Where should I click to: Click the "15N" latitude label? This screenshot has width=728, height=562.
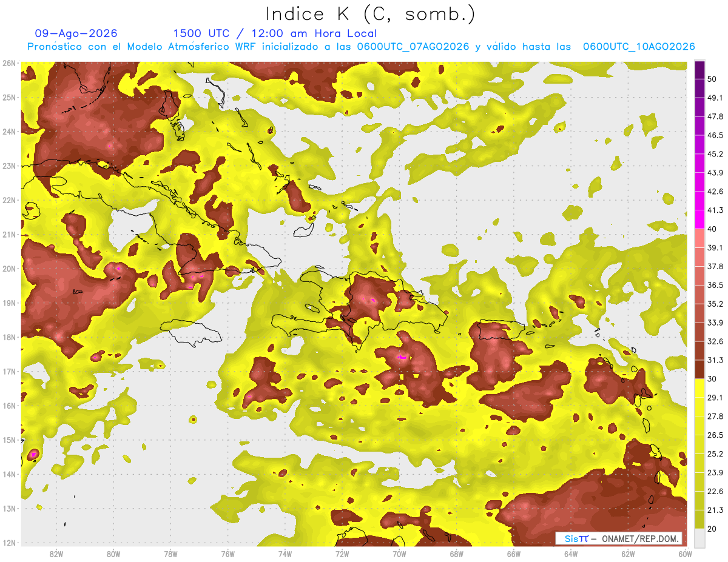click(9, 440)
